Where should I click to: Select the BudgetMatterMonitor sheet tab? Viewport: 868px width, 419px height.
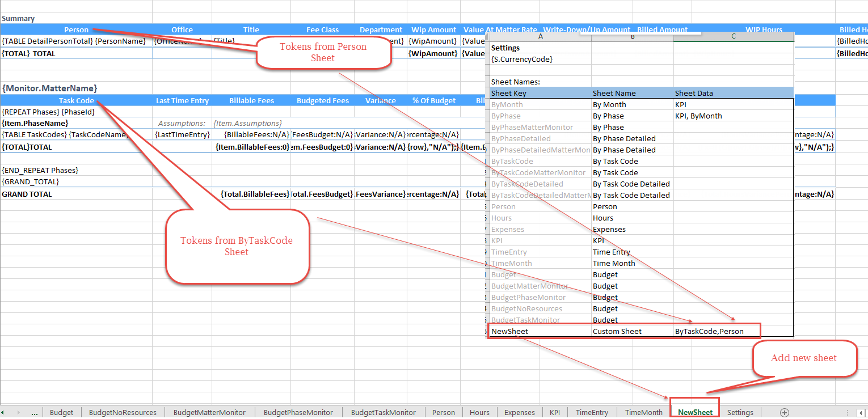209,412
